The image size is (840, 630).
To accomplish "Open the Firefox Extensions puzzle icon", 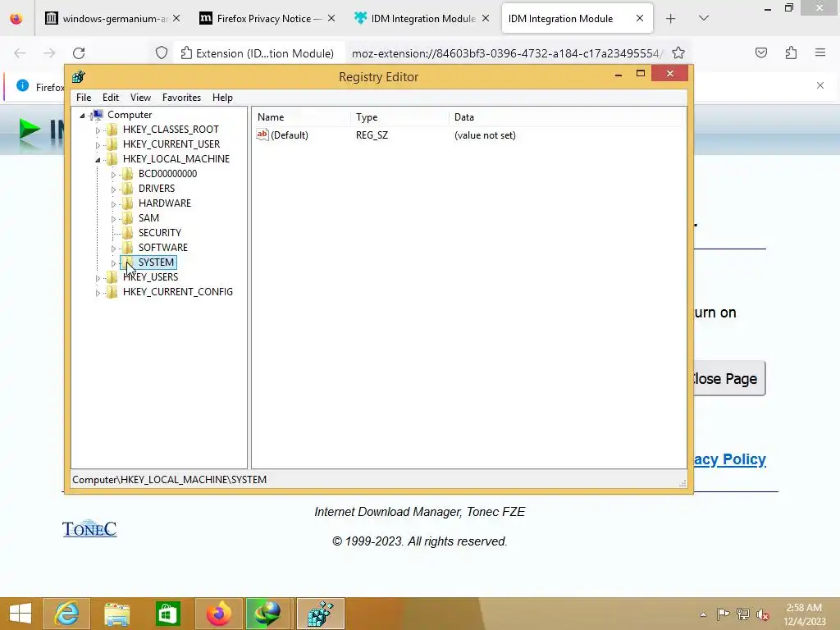I will (x=792, y=52).
